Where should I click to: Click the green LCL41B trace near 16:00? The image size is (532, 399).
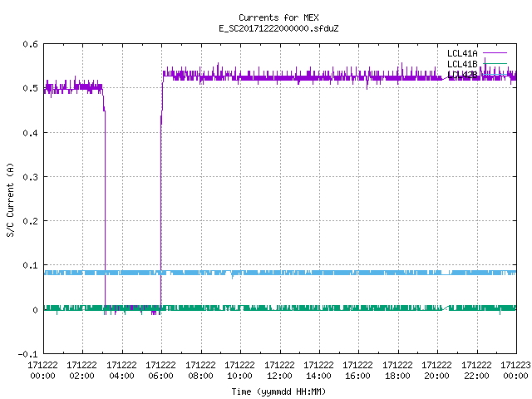click(358, 308)
